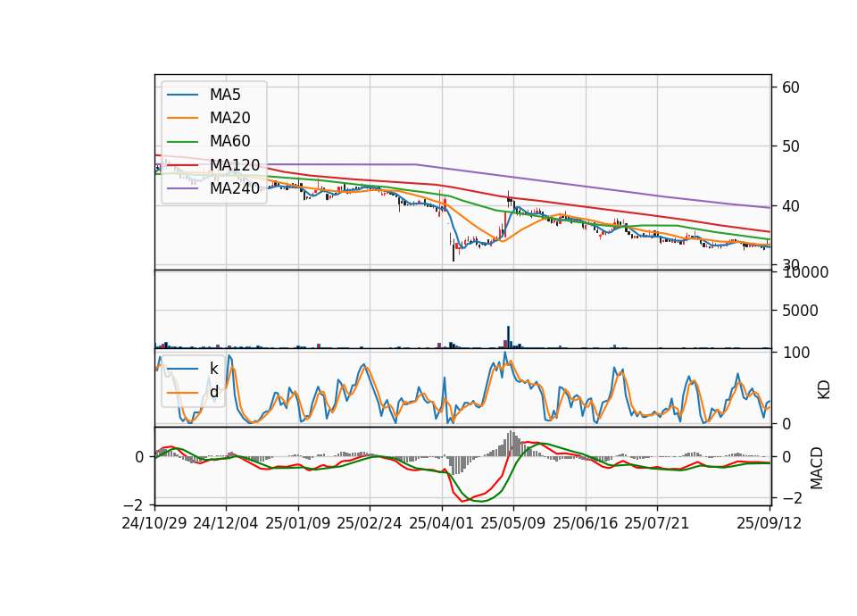Image resolution: width=857 pixels, height=616 pixels.
Task: Click the 25/09/12 date axis label
Action: 769,523
